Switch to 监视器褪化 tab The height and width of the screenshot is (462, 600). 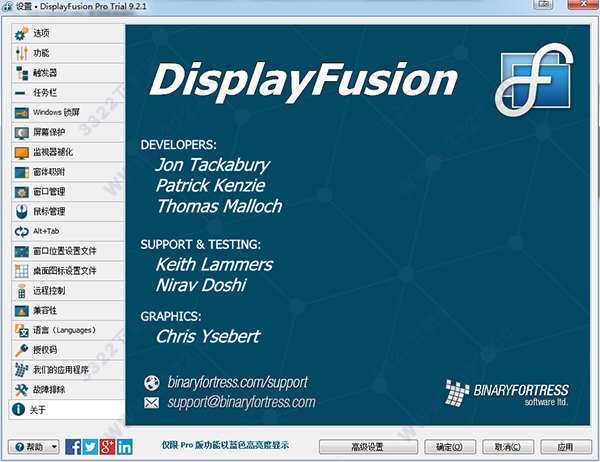tap(68, 152)
